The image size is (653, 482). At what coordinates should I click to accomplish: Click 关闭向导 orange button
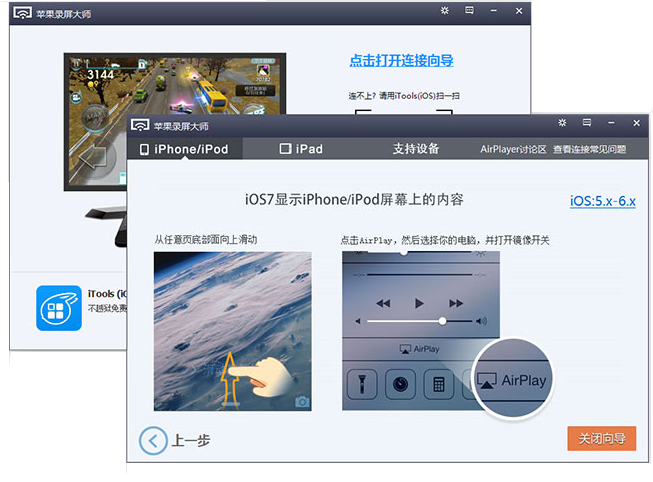pyautogui.click(x=601, y=438)
